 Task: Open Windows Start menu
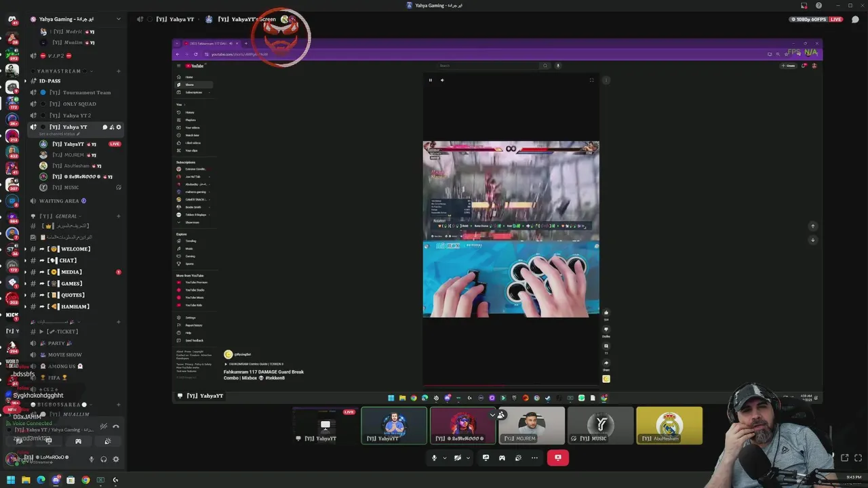pos(10,480)
